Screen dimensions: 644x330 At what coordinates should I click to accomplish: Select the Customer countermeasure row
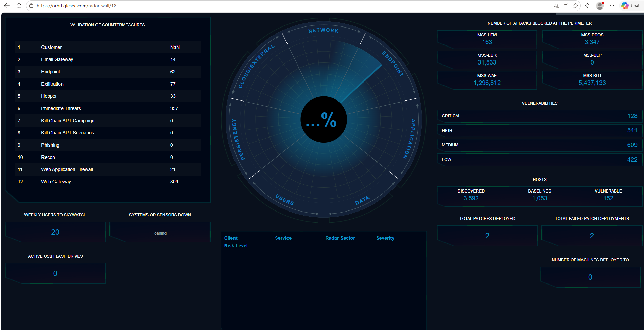(x=108, y=47)
